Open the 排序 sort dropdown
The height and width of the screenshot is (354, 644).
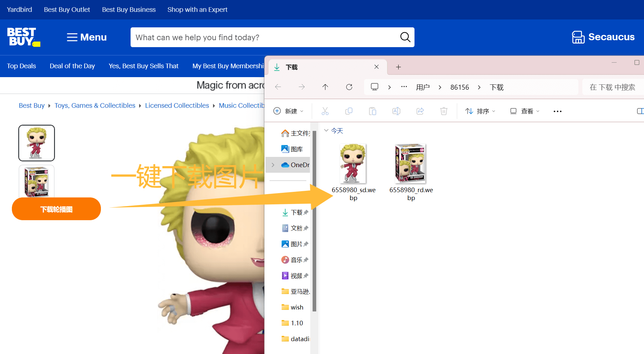[480, 111]
